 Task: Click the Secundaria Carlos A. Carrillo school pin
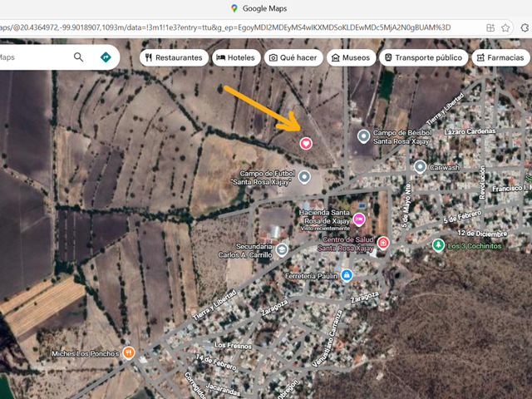coord(282,249)
